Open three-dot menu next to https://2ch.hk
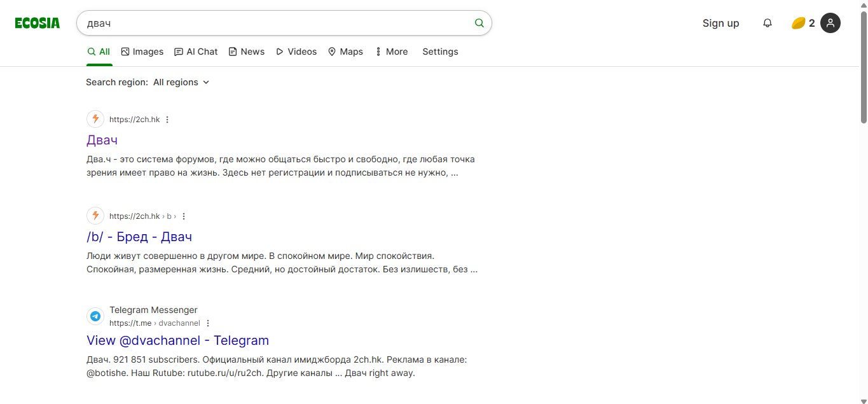Image resolution: width=868 pixels, height=404 pixels. point(167,120)
